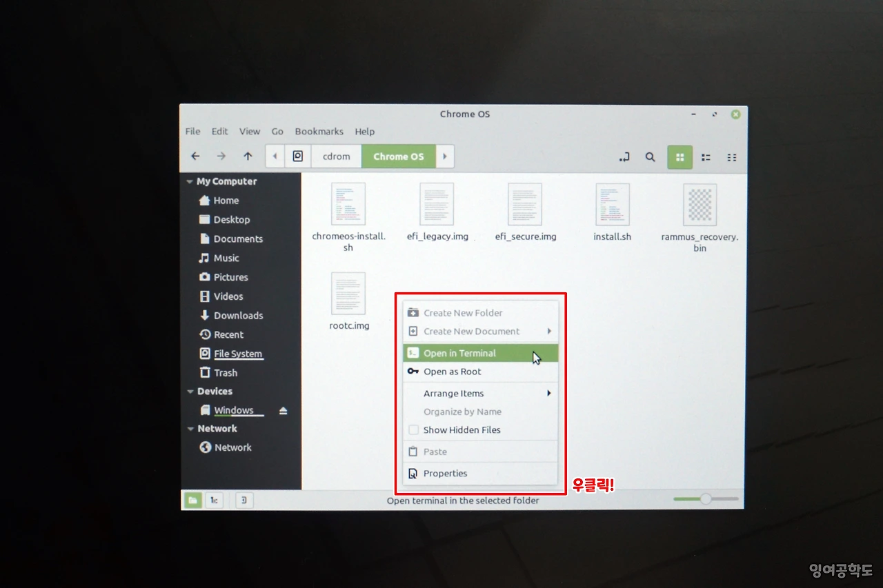
Task: Click the path bar left arrow
Action: 275,156
